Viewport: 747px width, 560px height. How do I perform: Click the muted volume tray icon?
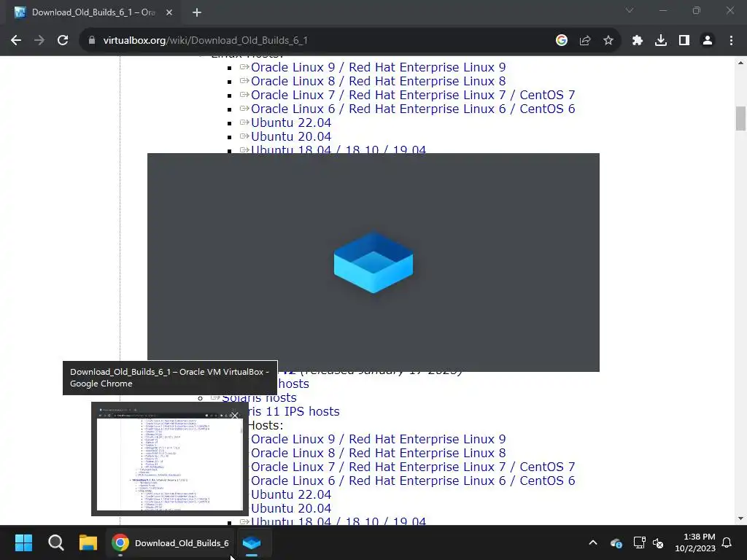pos(659,542)
